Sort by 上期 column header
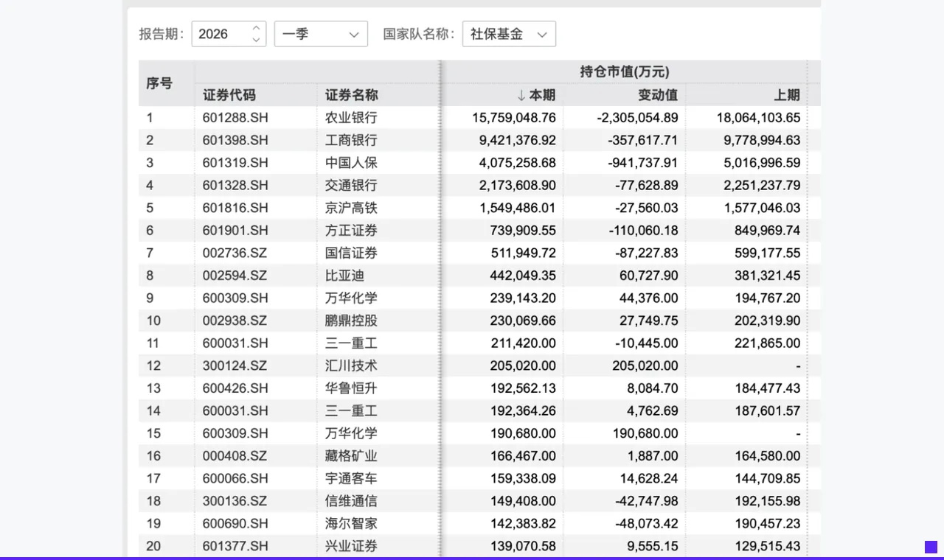This screenshot has width=944, height=560. [x=787, y=95]
